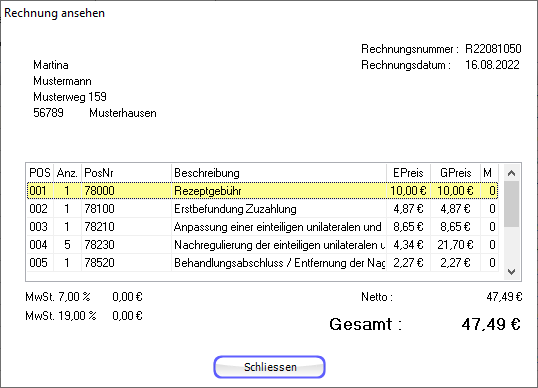Click GPreis value 2,27 €
Viewport: 538px width, 388px height.
455,263
